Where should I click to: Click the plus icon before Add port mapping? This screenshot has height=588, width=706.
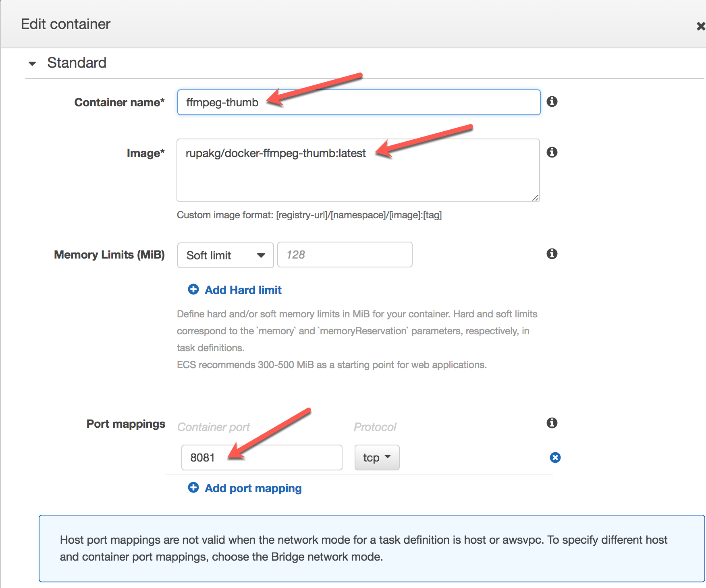pos(193,487)
